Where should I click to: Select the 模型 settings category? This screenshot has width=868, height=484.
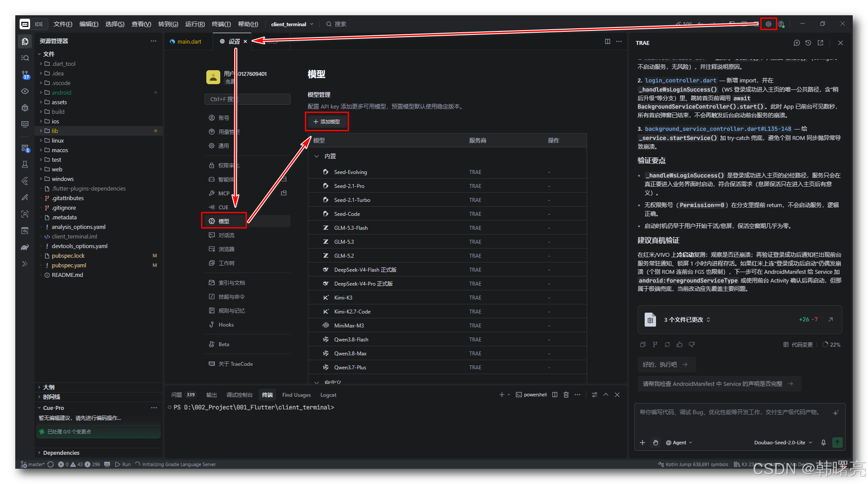click(247, 221)
